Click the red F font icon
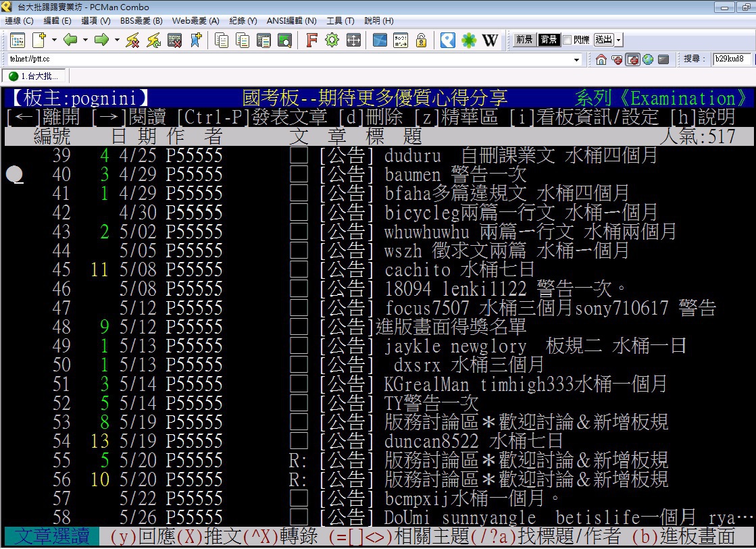Image resolution: width=756 pixels, height=549 pixels. point(311,40)
